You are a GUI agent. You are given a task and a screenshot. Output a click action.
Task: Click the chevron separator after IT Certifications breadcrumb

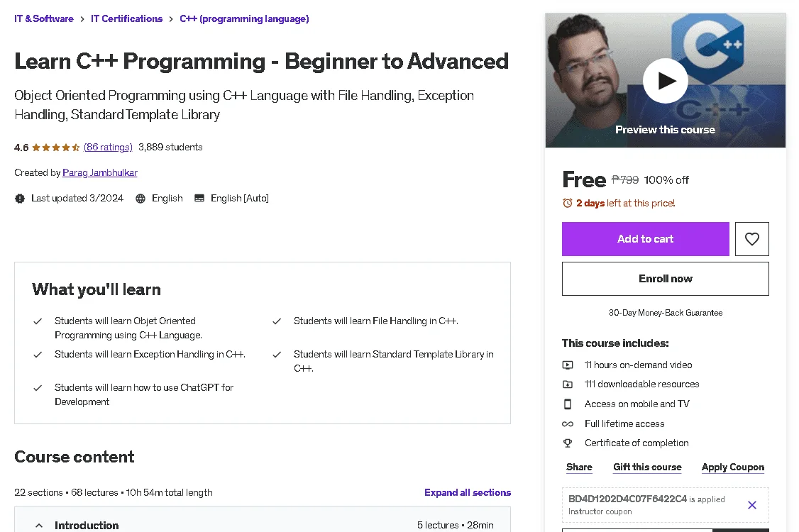pyautogui.click(x=171, y=19)
